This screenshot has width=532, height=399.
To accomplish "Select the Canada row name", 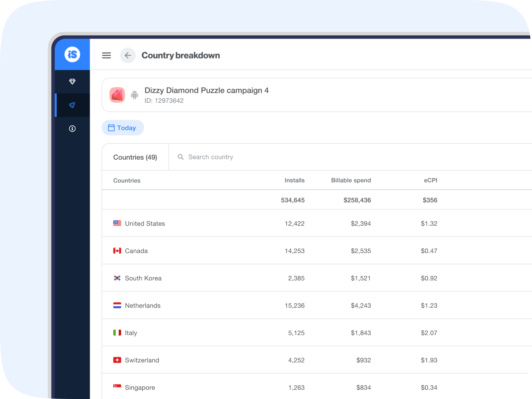I will 136,251.
